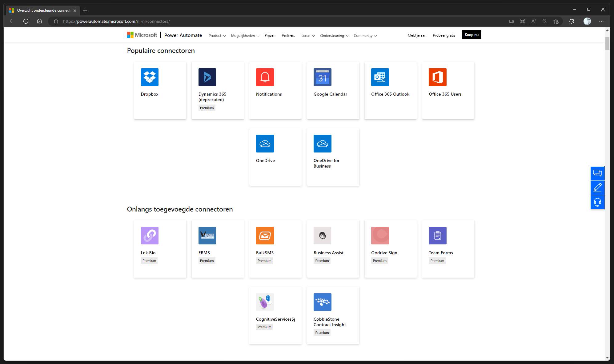Click the page vertical scrollbar thumb
Screen dimensions: 614x364
(x=607, y=44)
